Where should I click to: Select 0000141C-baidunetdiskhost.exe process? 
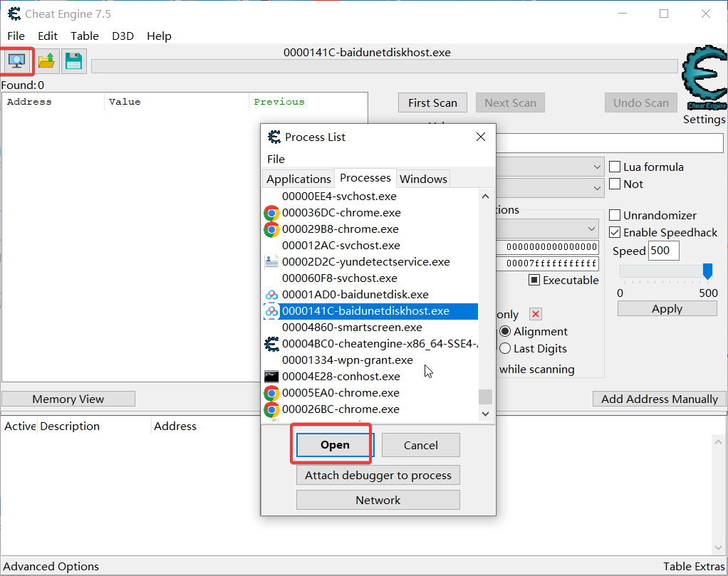coord(370,311)
